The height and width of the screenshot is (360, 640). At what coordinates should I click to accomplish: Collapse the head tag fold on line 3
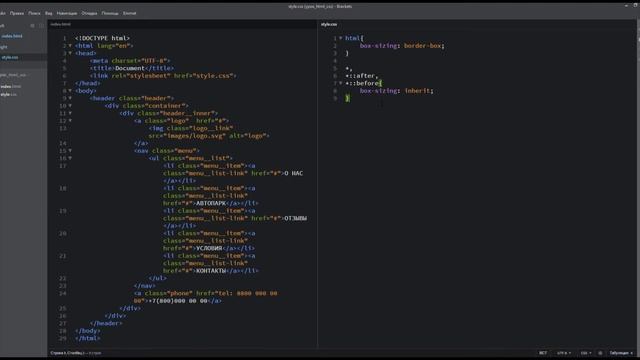[70, 53]
